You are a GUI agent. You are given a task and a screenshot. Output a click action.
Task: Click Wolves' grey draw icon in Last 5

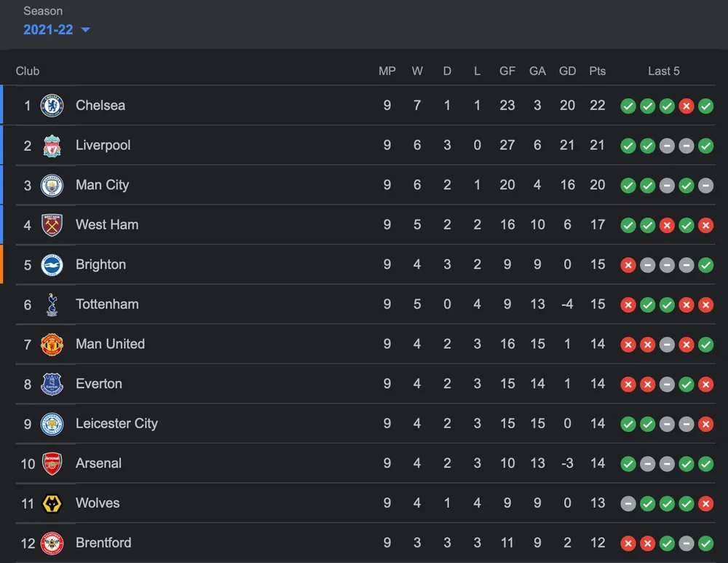click(x=628, y=503)
